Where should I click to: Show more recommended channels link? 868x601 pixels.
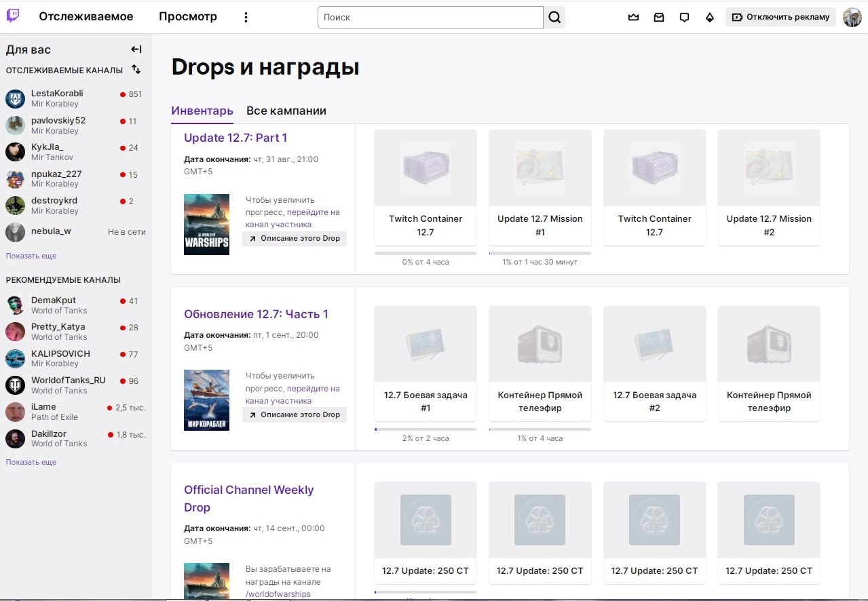[31, 462]
